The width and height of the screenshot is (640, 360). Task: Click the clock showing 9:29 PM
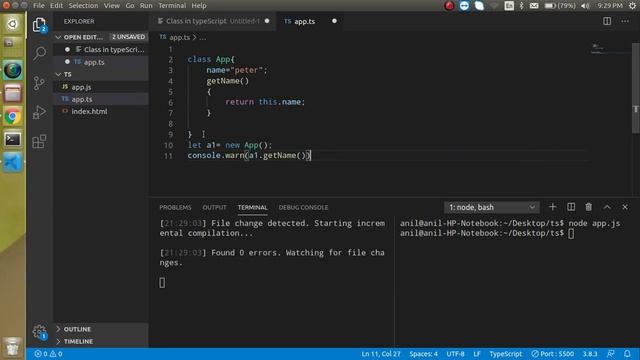610,6
